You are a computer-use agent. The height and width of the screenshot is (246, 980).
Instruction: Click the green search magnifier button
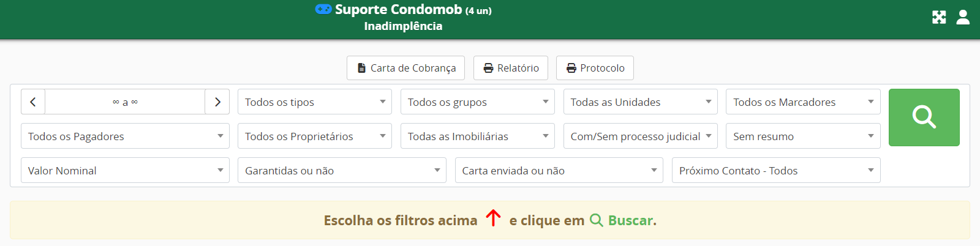point(924,117)
